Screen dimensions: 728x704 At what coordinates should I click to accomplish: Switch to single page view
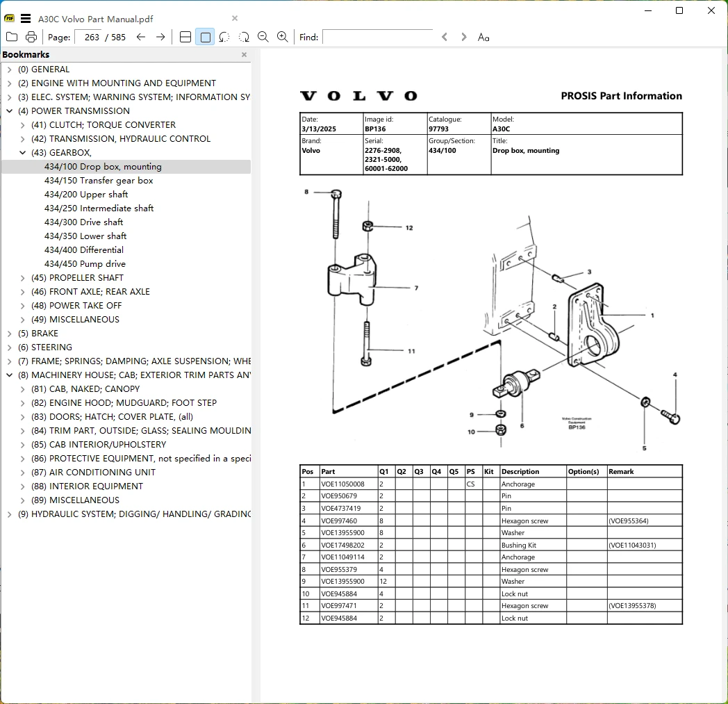205,37
